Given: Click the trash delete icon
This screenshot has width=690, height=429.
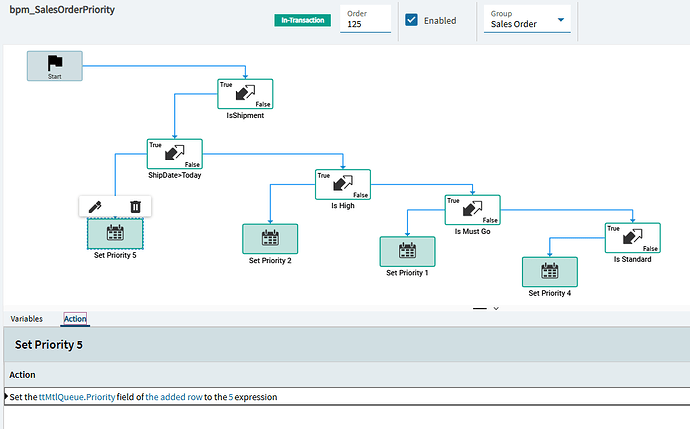Looking at the screenshot, I should coord(136,206).
